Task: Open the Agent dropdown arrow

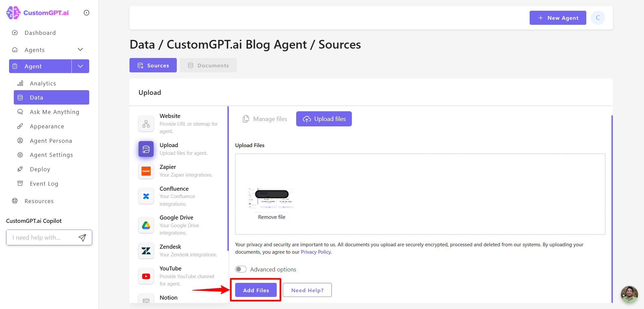Action: (80, 66)
